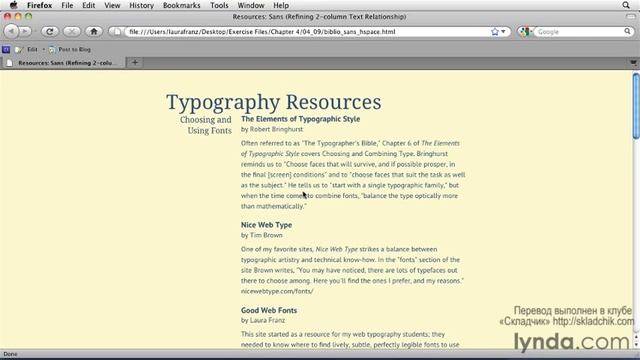
Task: Click the vertical scrollbar thumb
Action: point(636,107)
